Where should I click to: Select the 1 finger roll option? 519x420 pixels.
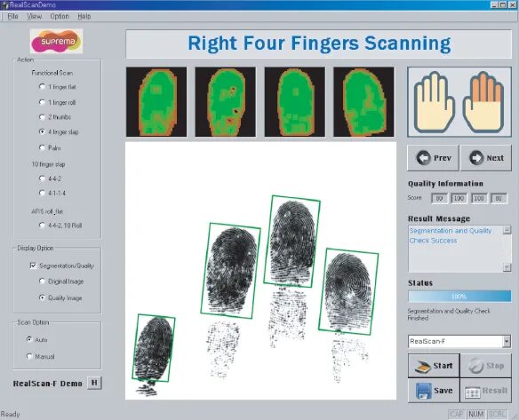[x=42, y=102]
